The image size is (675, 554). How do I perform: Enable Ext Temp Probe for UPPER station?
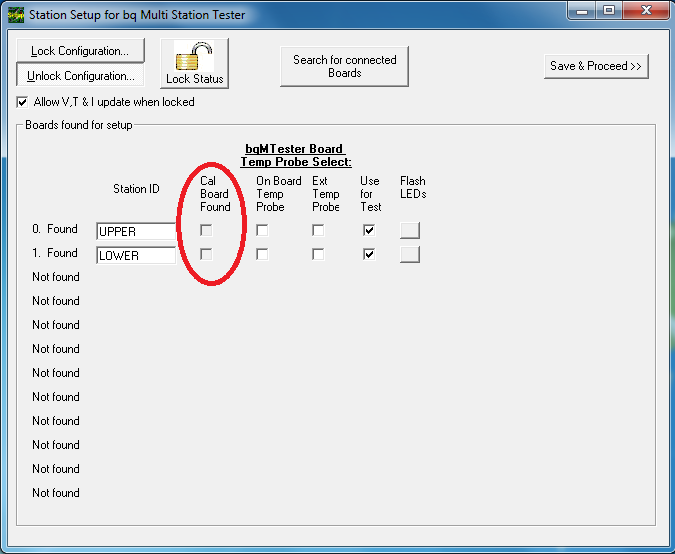(x=318, y=230)
